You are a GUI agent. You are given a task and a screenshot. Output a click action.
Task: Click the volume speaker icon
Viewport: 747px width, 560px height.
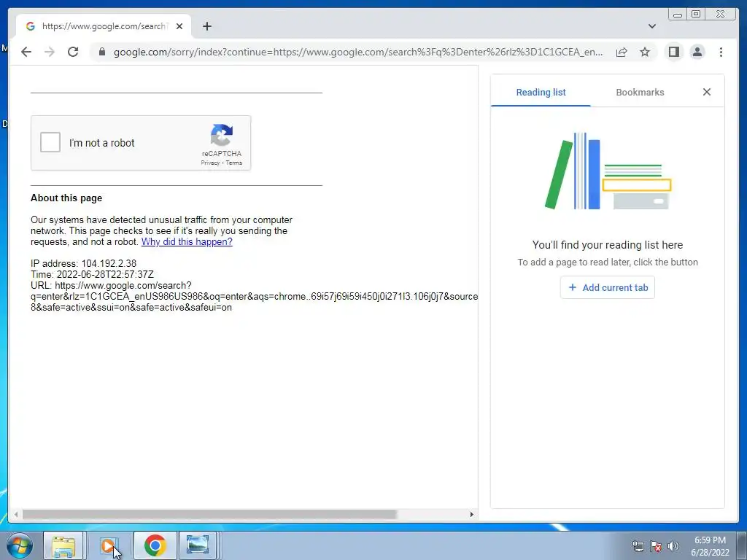tap(673, 546)
